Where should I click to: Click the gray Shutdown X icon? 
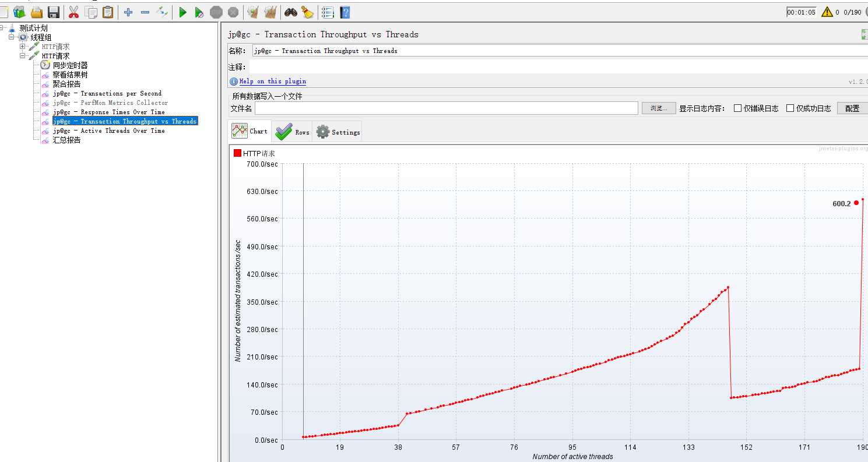pos(233,12)
